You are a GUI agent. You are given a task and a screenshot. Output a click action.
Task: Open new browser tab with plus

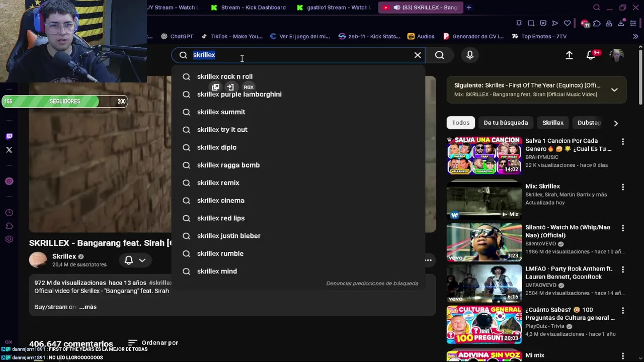pyautogui.click(x=469, y=8)
